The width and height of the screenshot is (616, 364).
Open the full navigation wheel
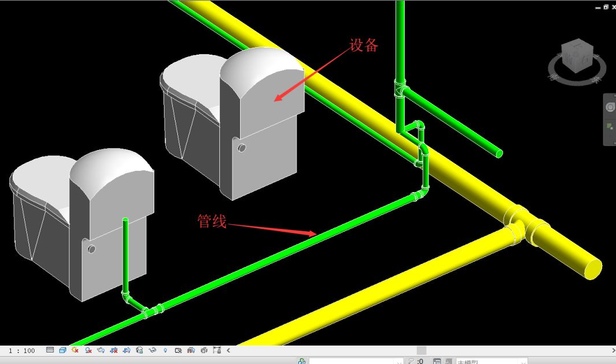(610, 107)
